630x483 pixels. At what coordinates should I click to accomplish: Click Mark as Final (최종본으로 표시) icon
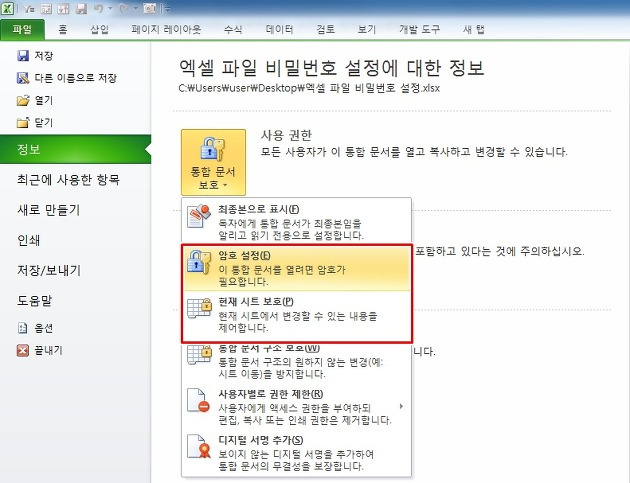(x=199, y=216)
